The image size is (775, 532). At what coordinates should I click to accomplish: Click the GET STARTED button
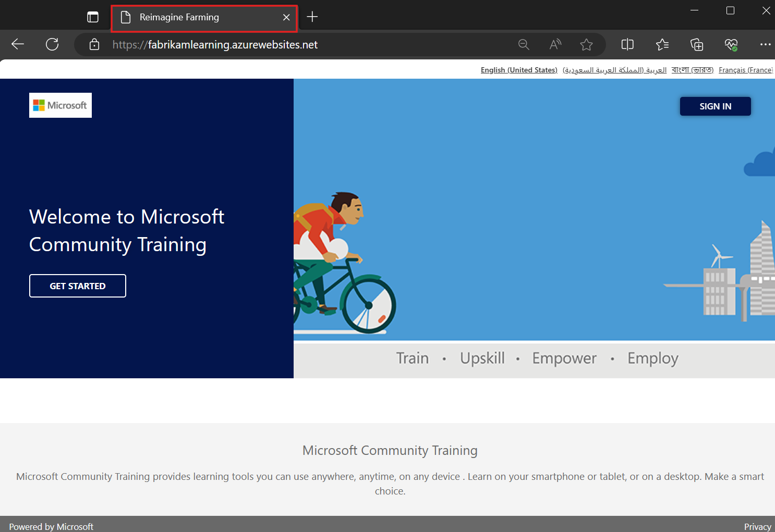click(x=78, y=286)
